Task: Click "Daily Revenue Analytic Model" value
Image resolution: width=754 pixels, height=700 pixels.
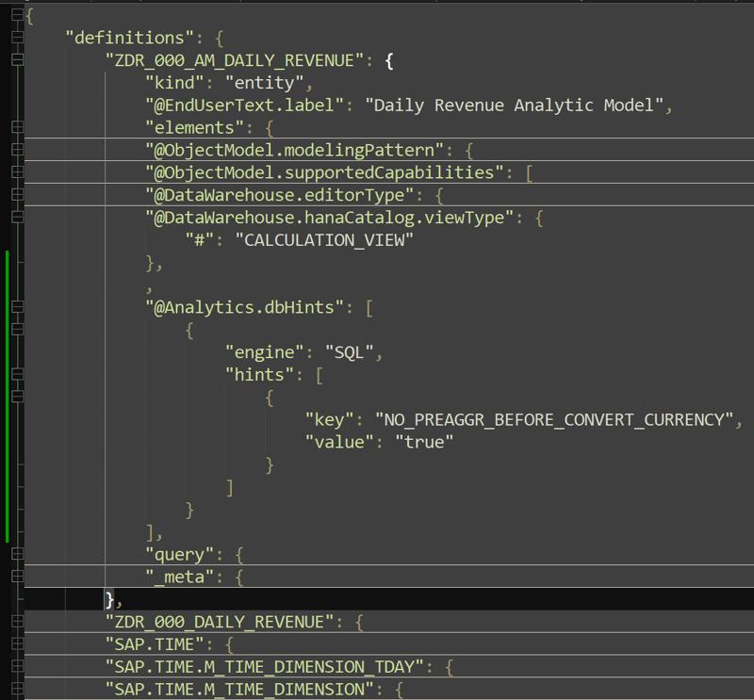Action: coord(514,105)
